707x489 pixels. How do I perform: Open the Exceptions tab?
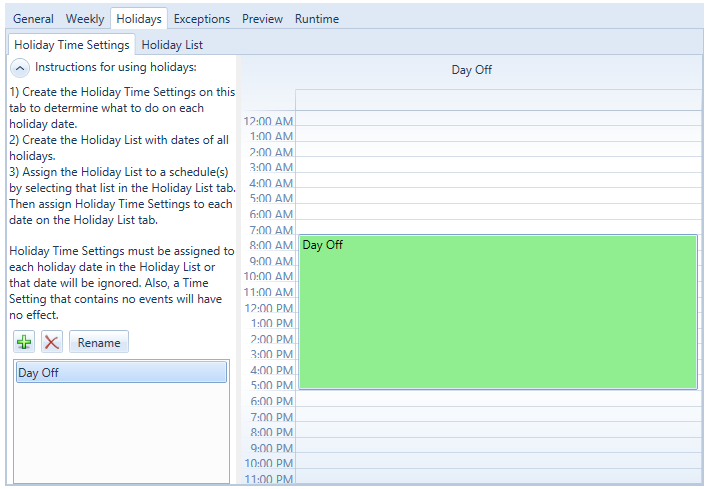pyautogui.click(x=202, y=19)
